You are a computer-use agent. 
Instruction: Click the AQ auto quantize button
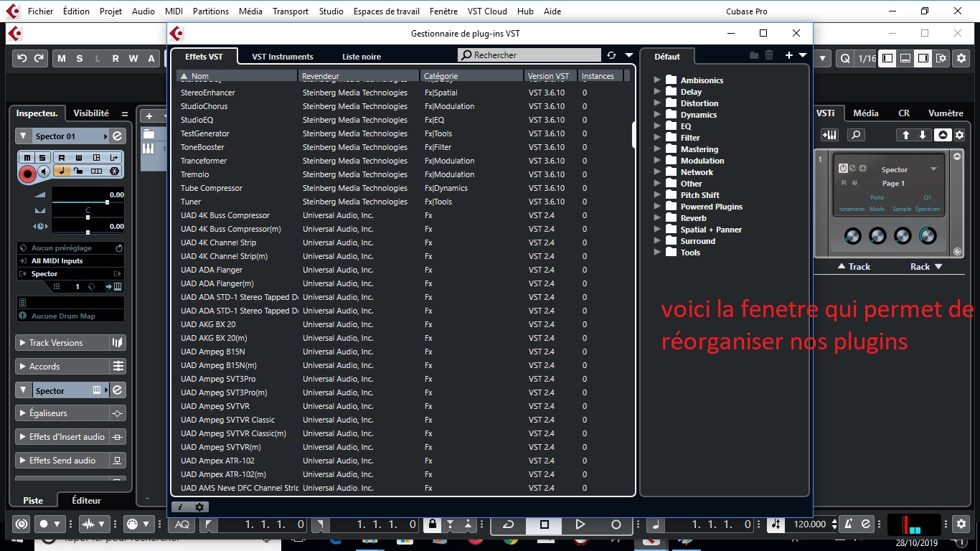(182, 524)
